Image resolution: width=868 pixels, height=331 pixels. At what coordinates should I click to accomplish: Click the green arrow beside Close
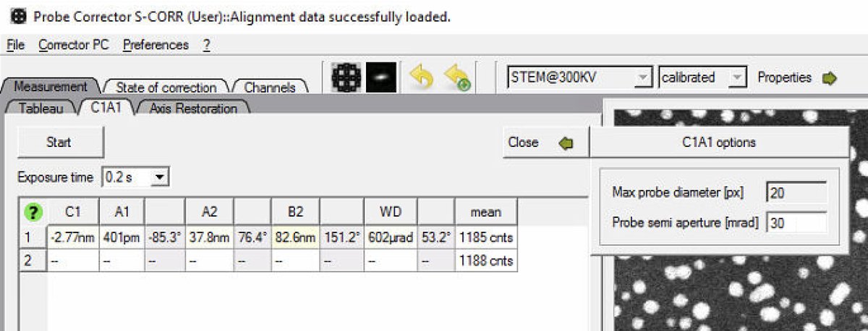click(566, 143)
